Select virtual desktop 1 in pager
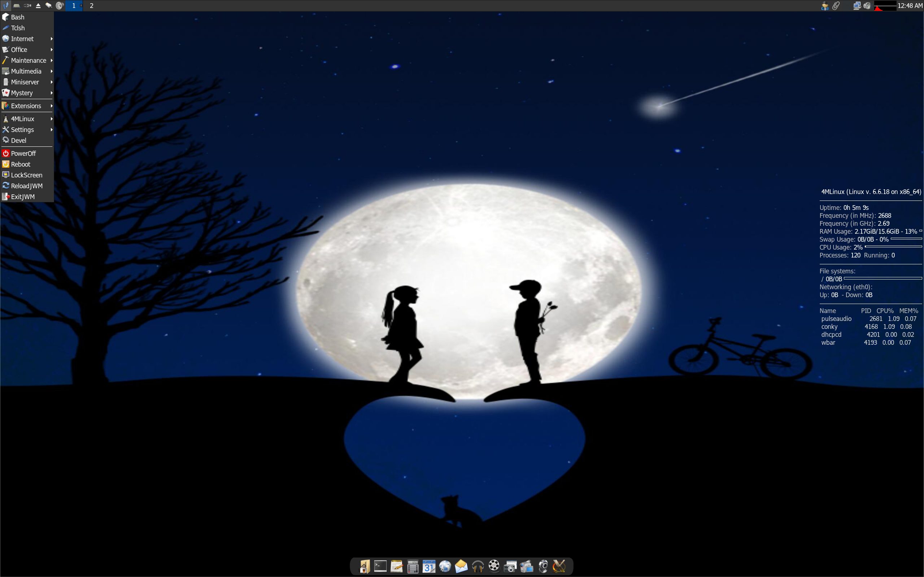Image resolution: width=924 pixels, height=577 pixels. (74, 5)
